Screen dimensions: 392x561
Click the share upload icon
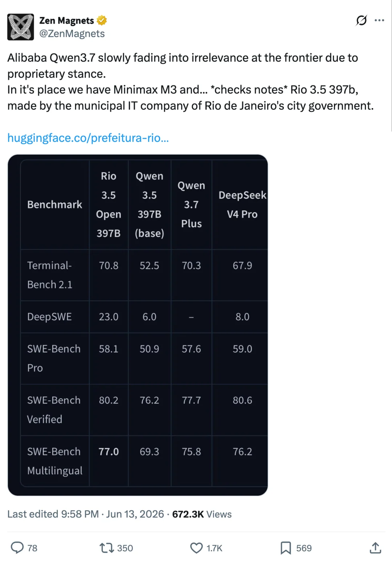(x=375, y=548)
